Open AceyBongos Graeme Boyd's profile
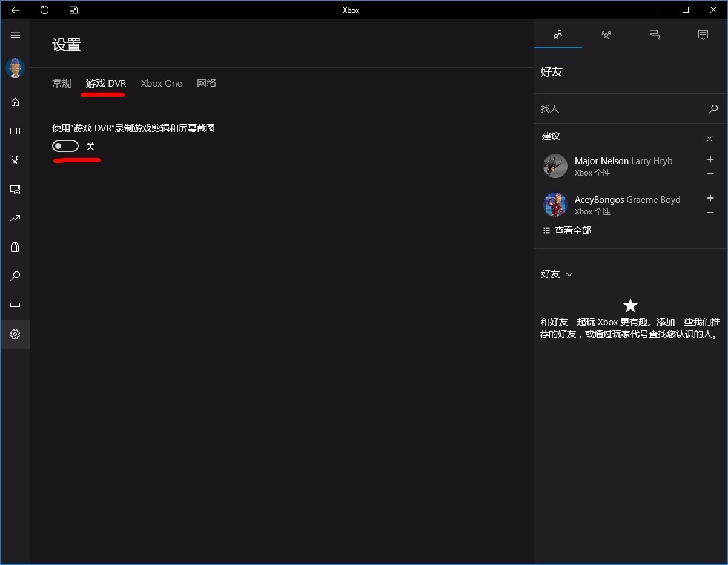 pos(627,200)
